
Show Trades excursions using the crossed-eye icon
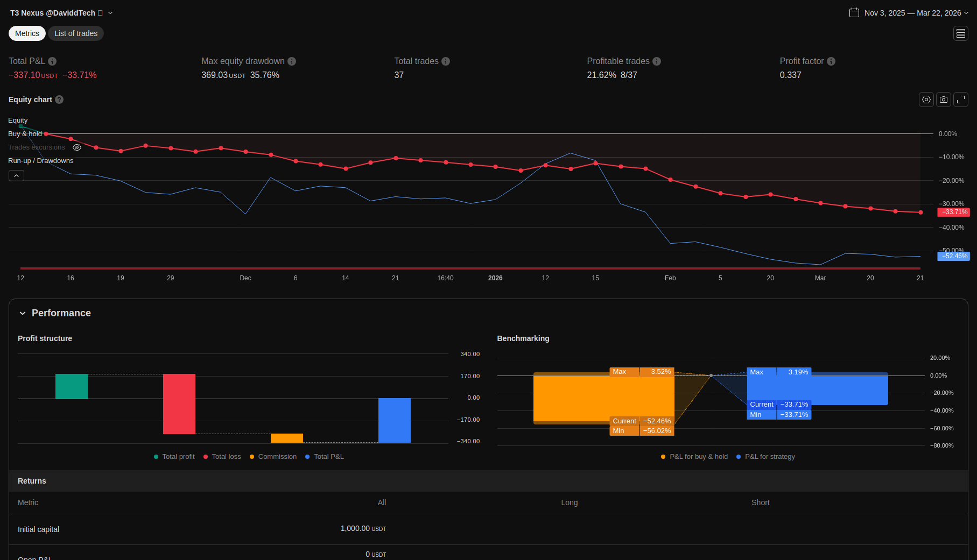click(77, 147)
